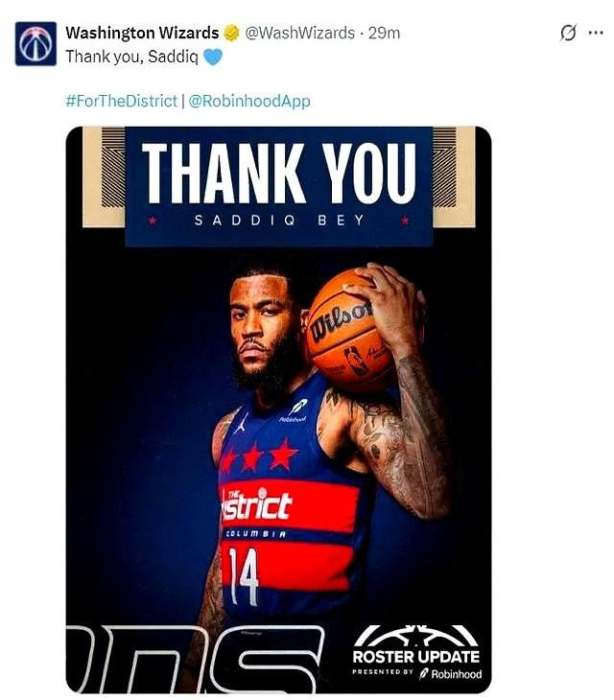Open the Thank You Saddiq Bey image
This screenshot has width=614, height=700.
(x=278, y=409)
